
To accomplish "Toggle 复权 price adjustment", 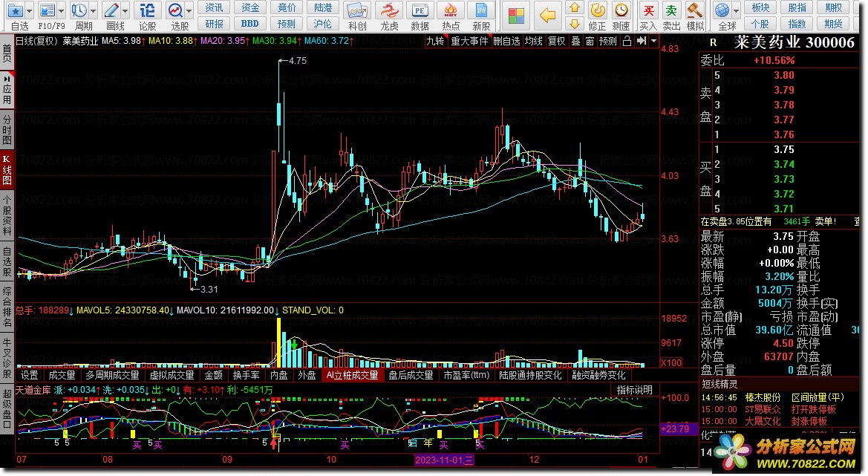I will coord(557,41).
